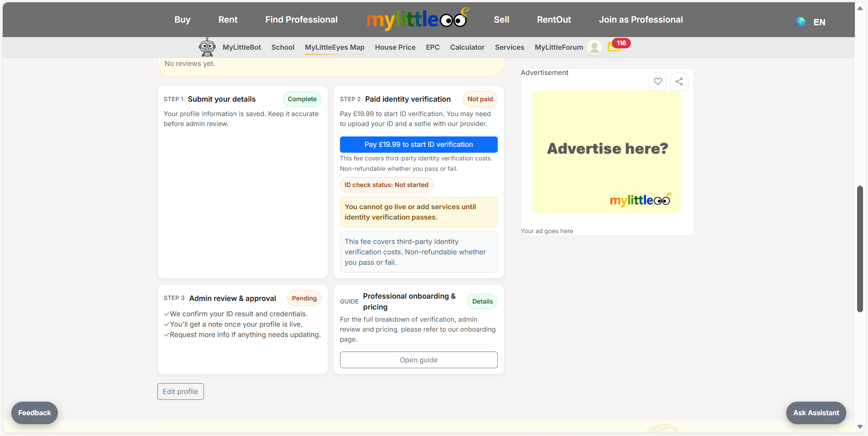The height and width of the screenshot is (436, 868).
Task: Open the user profile avatar icon
Action: coord(594,47)
